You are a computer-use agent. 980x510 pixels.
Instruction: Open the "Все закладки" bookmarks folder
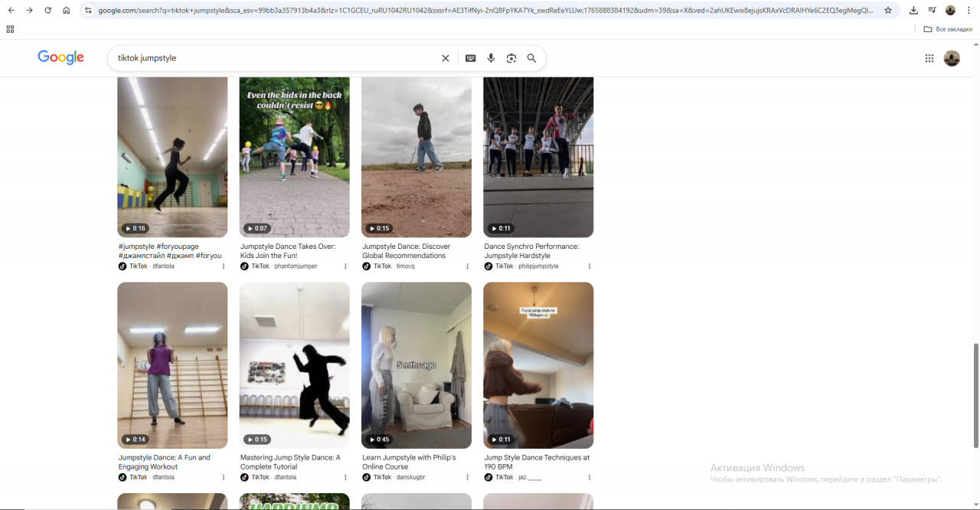(948, 29)
